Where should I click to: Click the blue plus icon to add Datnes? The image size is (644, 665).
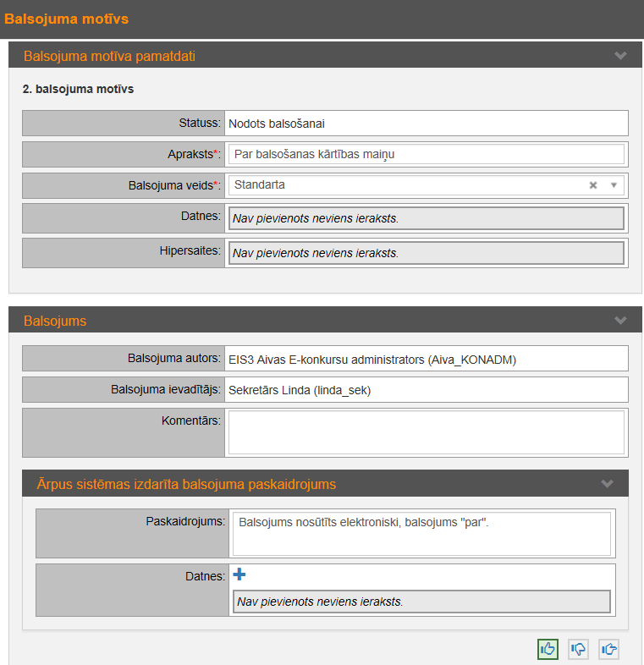[x=239, y=575]
